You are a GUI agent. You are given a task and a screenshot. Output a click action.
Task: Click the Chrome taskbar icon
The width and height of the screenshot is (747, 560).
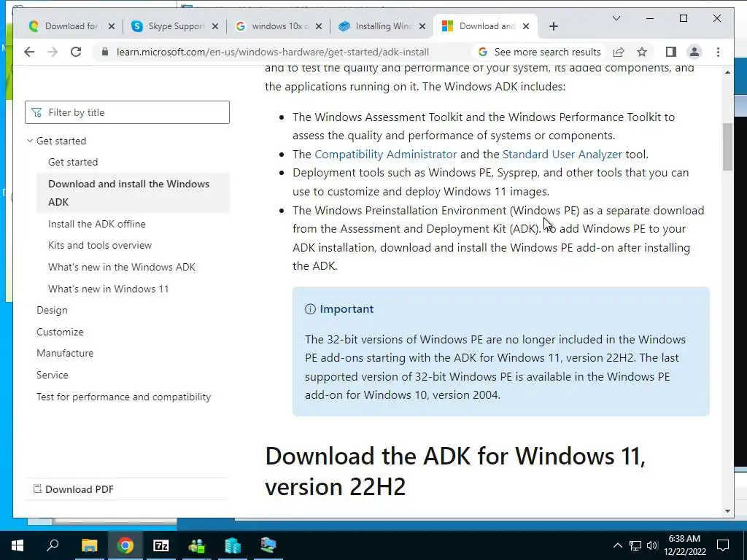point(125,545)
